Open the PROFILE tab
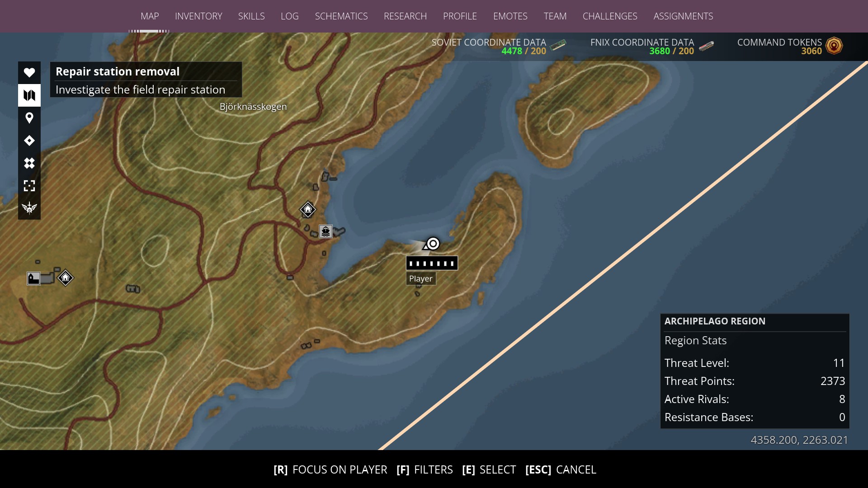868x488 pixels. pyautogui.click(x=460, y=16)
